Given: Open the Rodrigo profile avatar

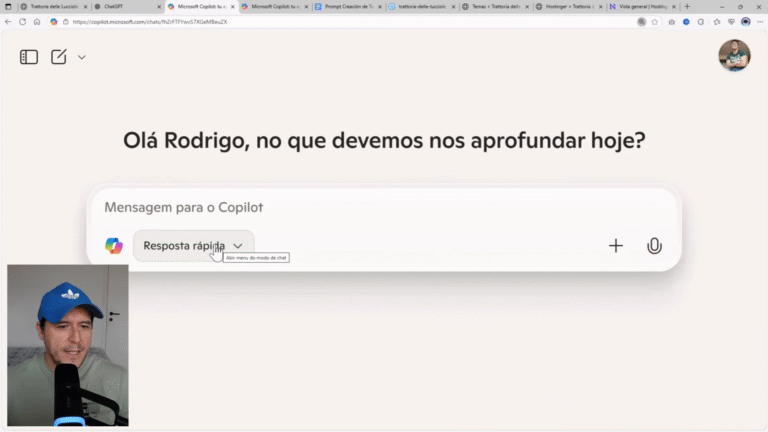Looking at the screenshot, I should [x=734, y=55].
